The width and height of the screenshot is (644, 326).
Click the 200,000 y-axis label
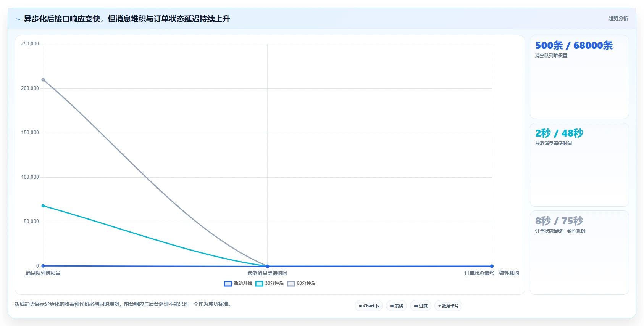pyautogui.click(x=30, y=88)
